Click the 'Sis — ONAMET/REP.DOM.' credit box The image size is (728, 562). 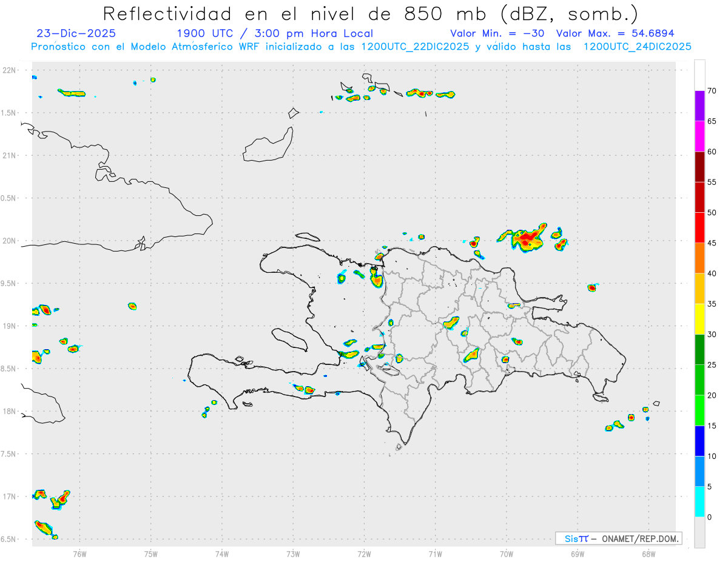[x=619, y=538]
